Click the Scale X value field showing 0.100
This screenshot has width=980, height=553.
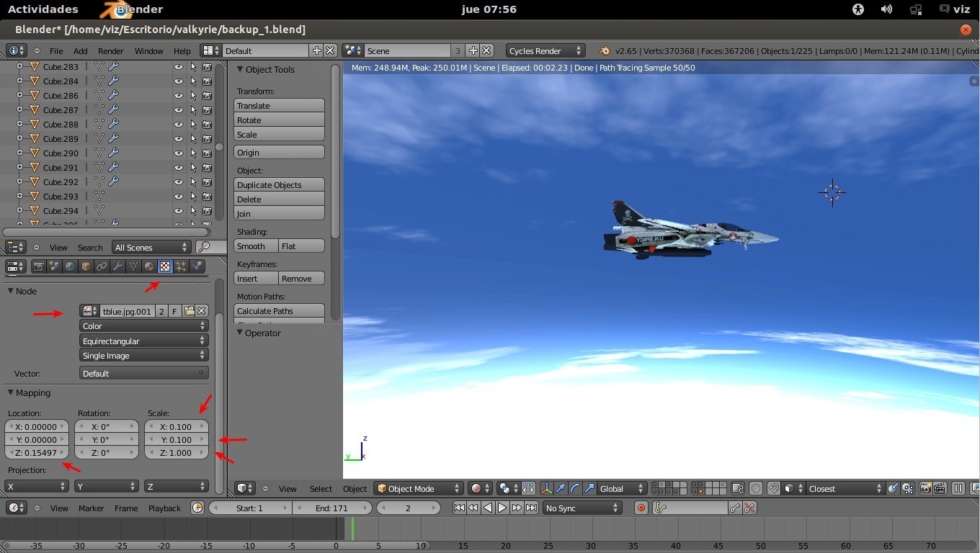click(177, 426)
